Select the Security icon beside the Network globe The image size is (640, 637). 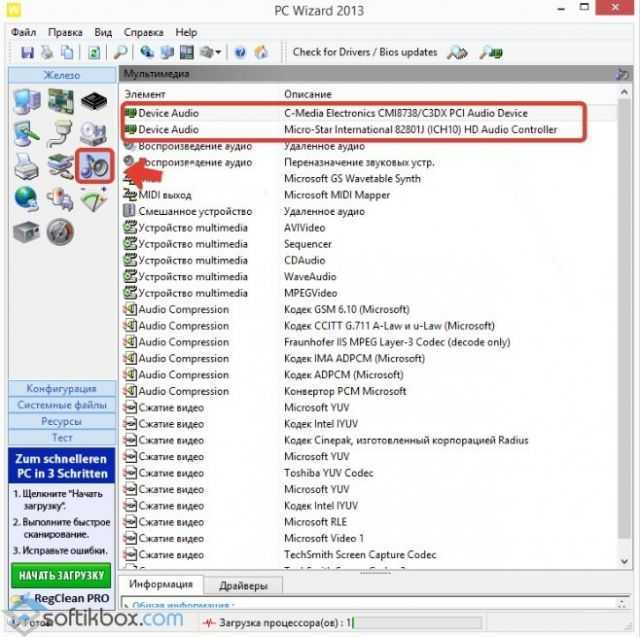tap(61, 199)
